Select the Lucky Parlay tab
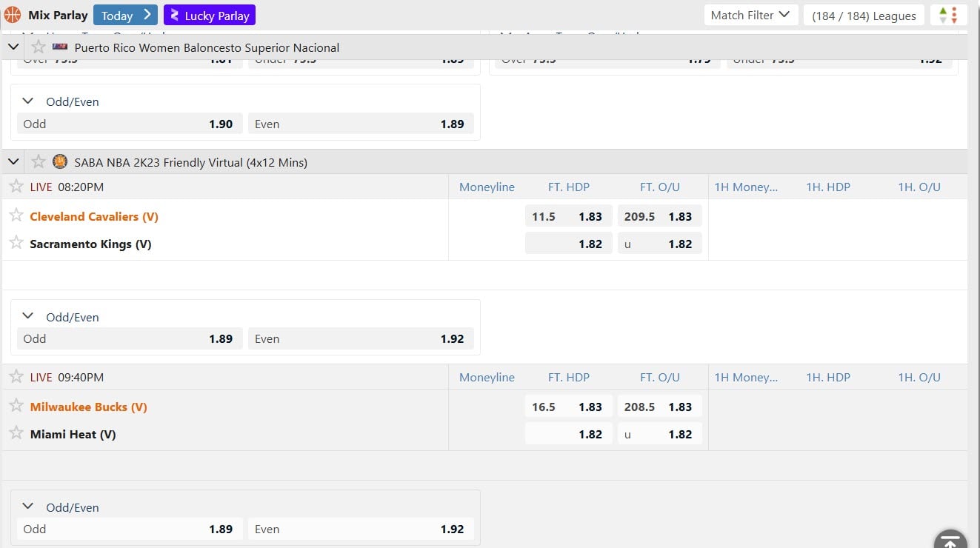Screen dimensions: 980x548 [x=210, y=15]
